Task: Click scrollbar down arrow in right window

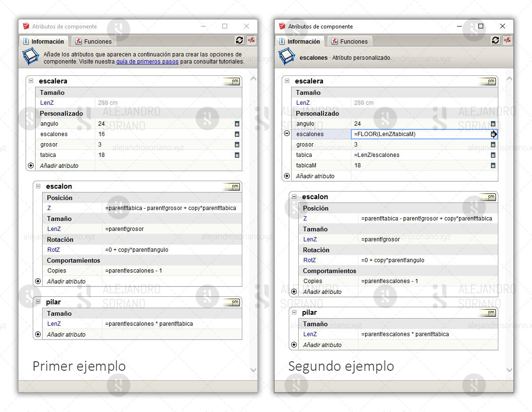Action: click(x=509, y=370)
